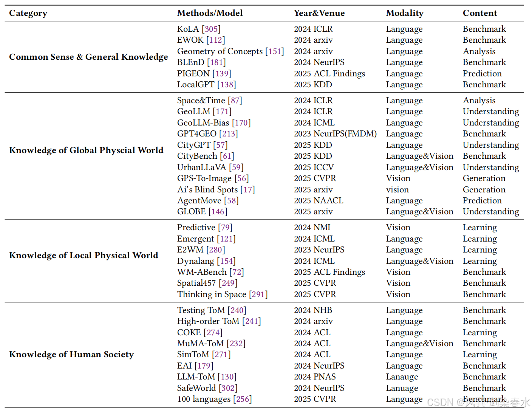This screenshot has height=412, width=532.
Task: Open MuMA-ToM reference [232]
Action: pyautogui.click(x=236, y=344)
